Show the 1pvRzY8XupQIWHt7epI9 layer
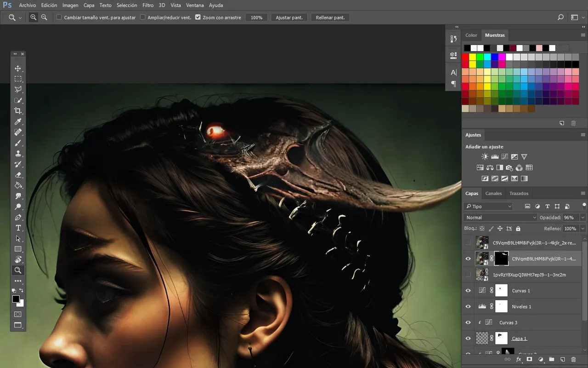This screenshot has width=588, height=368. coord(468,275)
